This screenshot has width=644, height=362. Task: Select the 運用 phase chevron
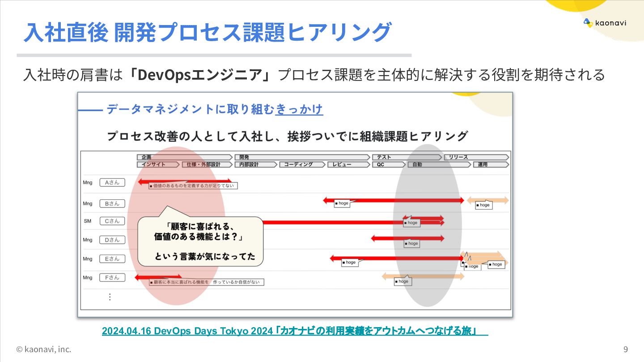click(x=490, y=164)
